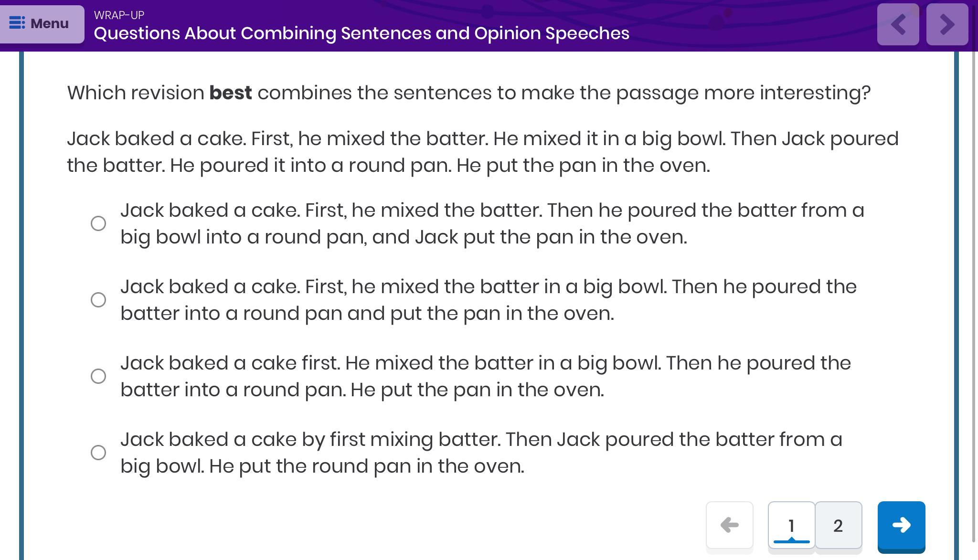
Task: Click the WRAP-UP section label
Action: coord(119,15)
